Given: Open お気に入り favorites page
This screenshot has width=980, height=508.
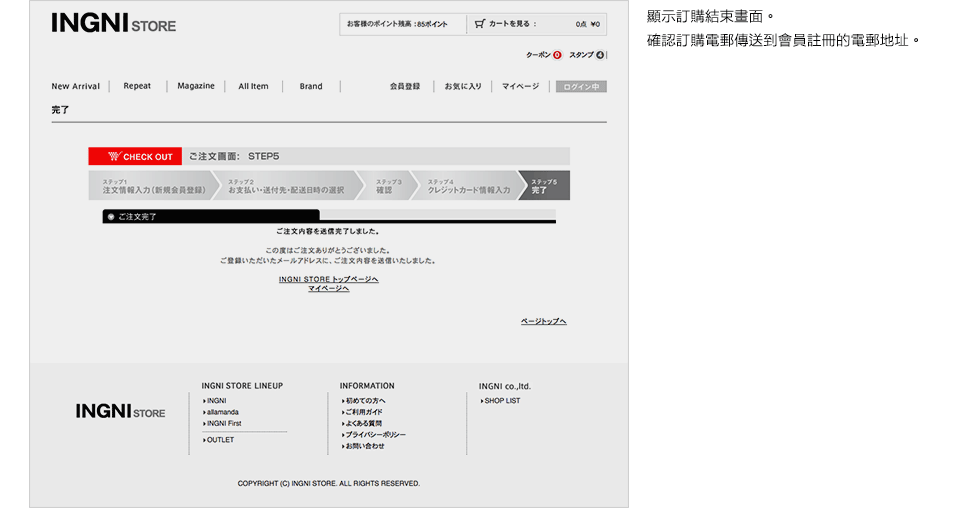Looking at the screenshot, I should point(463,86).
